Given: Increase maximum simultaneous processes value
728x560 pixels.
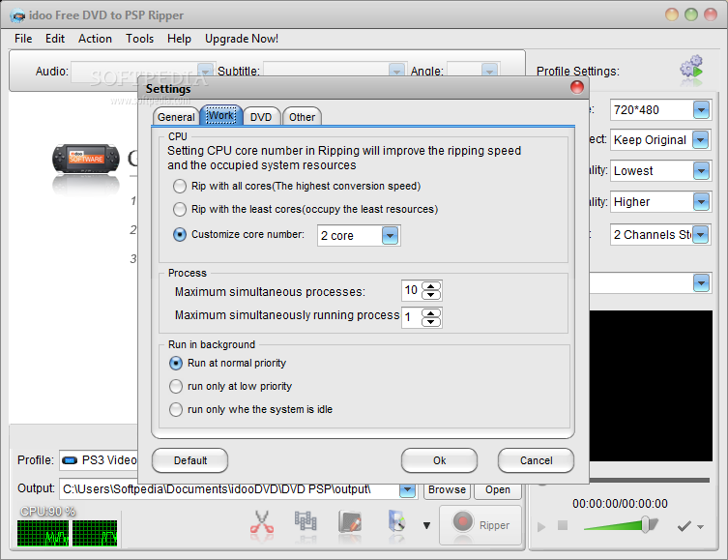Looking at the screenshot, I should 431,286.
